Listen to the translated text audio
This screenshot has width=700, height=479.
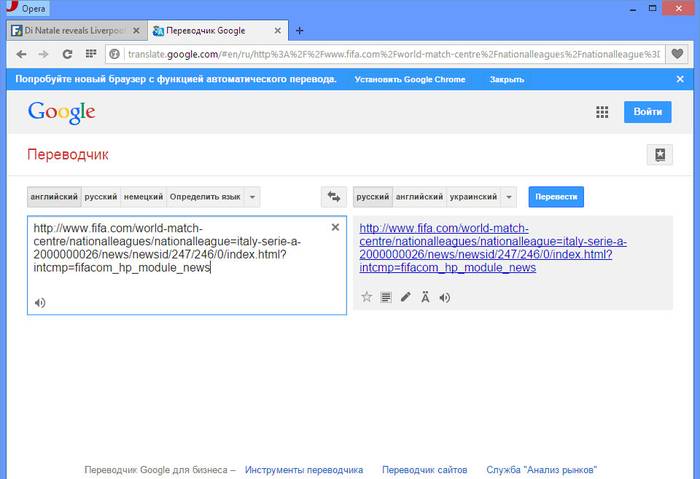(445, 297)
